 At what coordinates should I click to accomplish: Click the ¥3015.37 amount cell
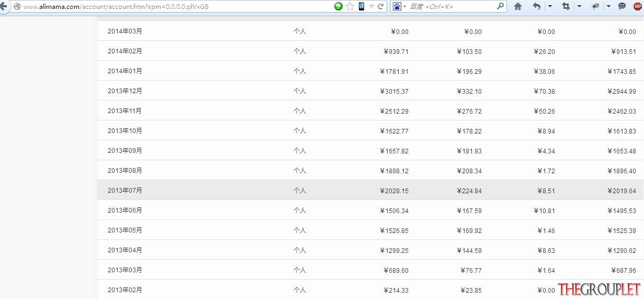[394, 91]
